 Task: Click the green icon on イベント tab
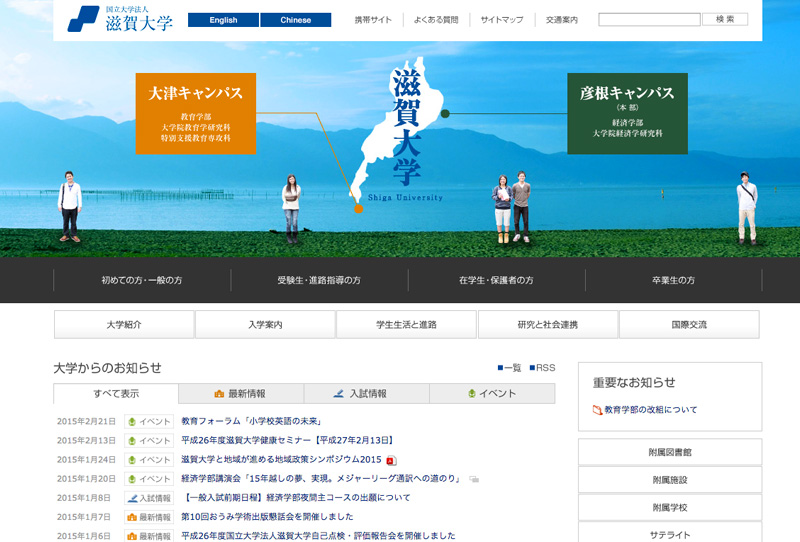click(472, 393)
